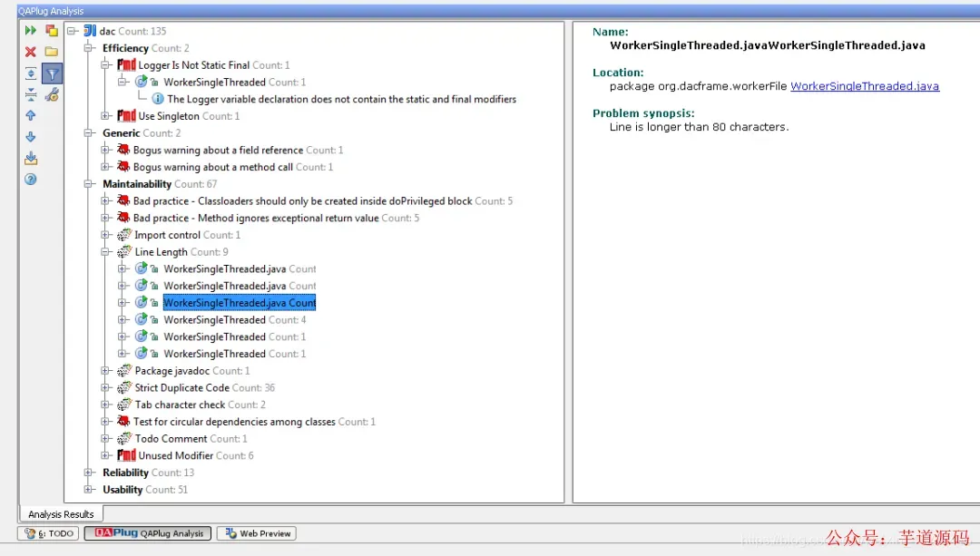Screen dimensions: 980x556
Task: Go to next problem with down arrow
Action: 30,137
